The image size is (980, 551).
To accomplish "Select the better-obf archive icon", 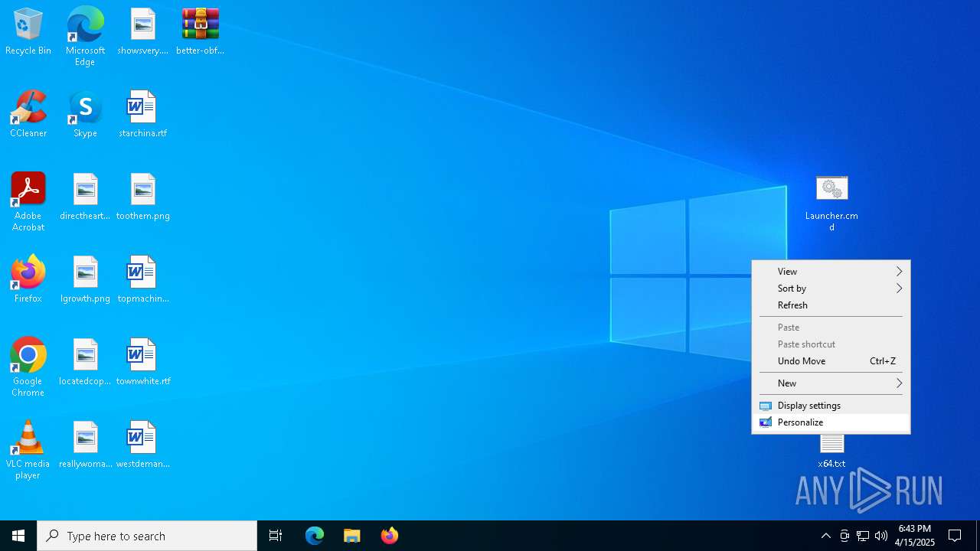I will (x=200, y=31).
